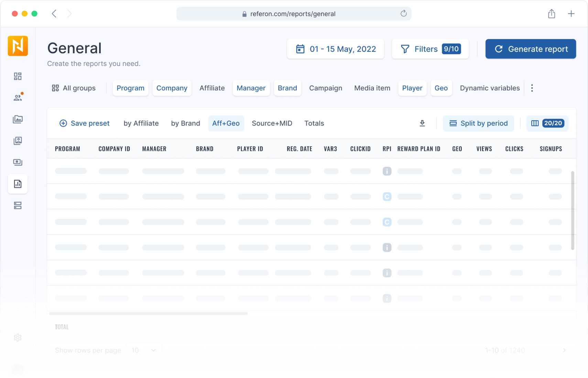This screenshot has height=378, width=588.
Task: Open the payments sidebar icon
Action: (x=18, y=162)
